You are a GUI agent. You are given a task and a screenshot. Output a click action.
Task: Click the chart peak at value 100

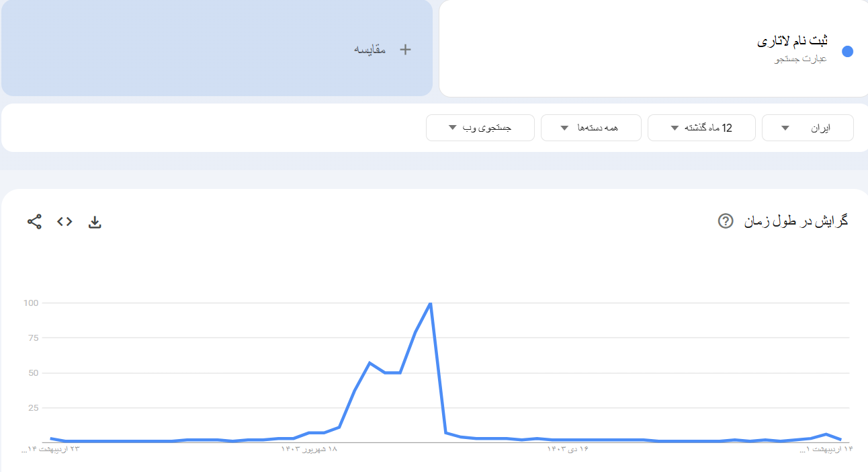(430, 303)
